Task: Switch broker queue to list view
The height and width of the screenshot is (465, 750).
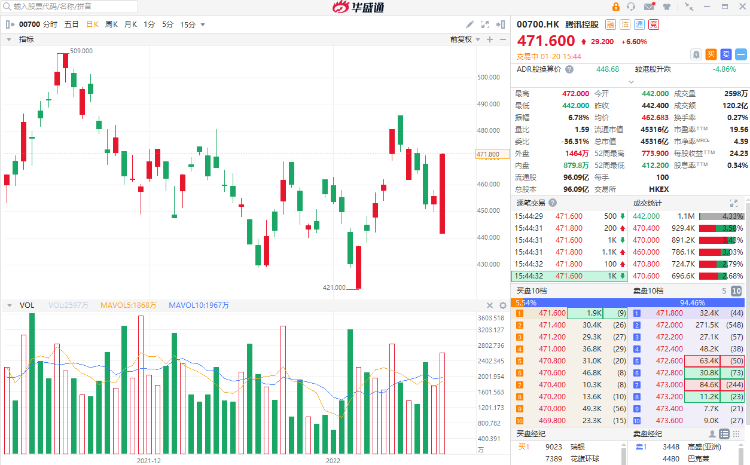Action: pyautogui.click(x=725, y=434)
